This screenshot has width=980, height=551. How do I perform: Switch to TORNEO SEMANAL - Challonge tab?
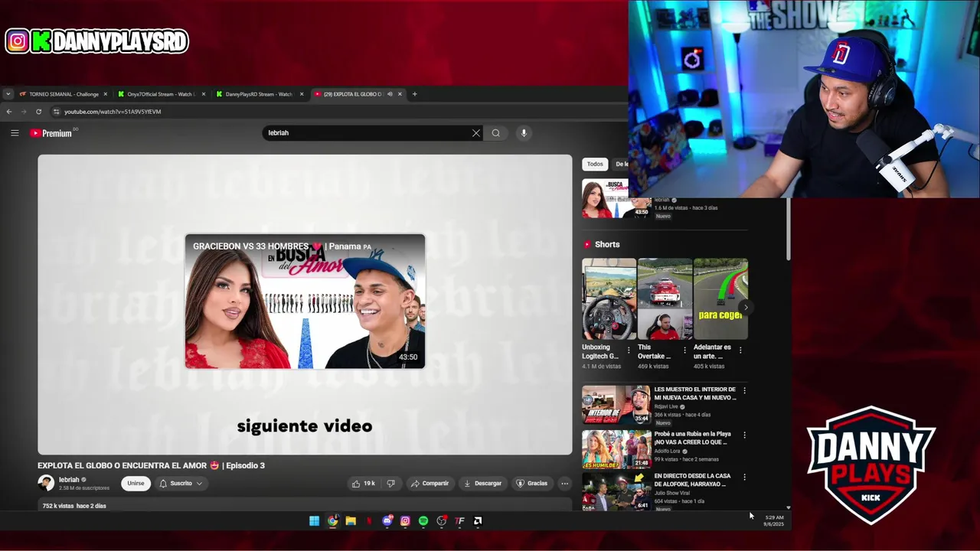(64, 94)
